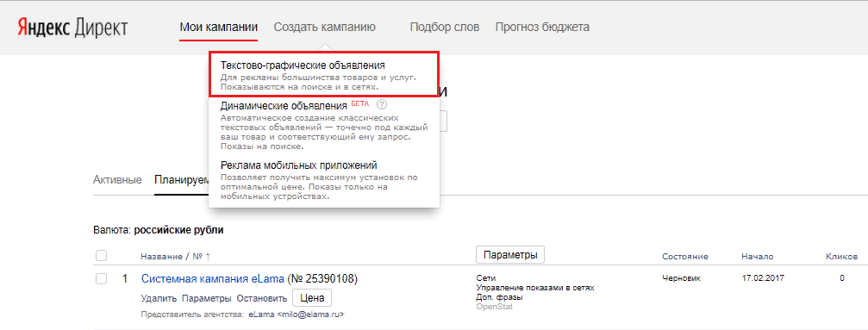Expand Создать кампанию menu
The height and width of the screenshot is (330, 868).
pyautogui.click(x=324, y=27)
